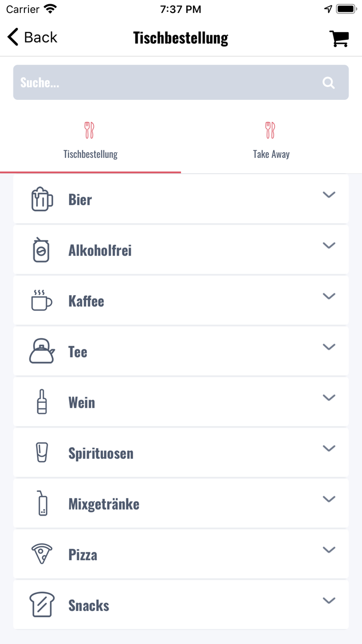Expand the Bier category chevron

329,195
